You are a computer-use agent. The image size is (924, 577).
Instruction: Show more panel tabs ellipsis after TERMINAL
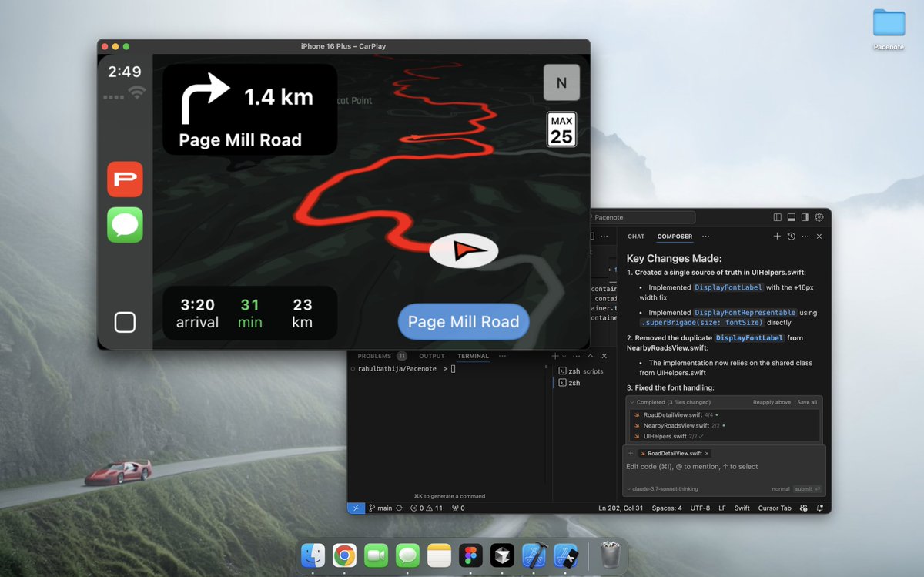(502, 356)
